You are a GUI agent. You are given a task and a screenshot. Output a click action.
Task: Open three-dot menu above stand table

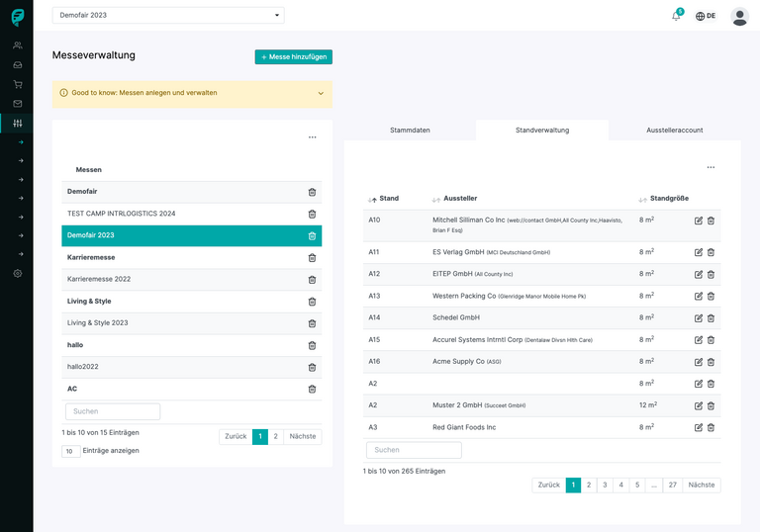point(711,167)
